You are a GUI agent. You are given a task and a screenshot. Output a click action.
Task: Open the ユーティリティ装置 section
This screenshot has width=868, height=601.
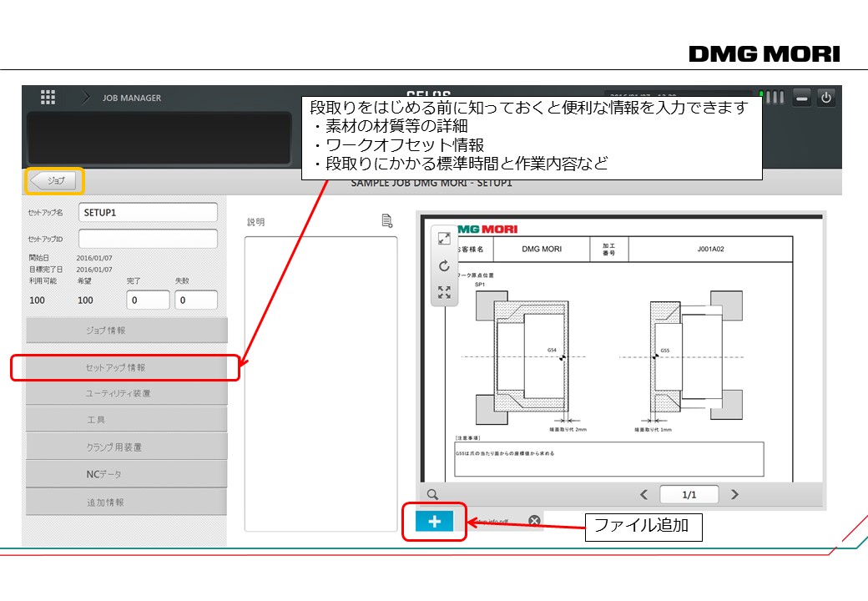click(126, 393)
